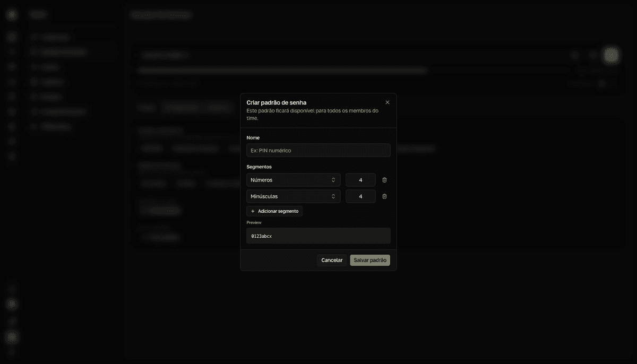The image size is (637, 364).
Task: Click the plus icon beside Adicionar segmento
Action: (x=253, y=211)
